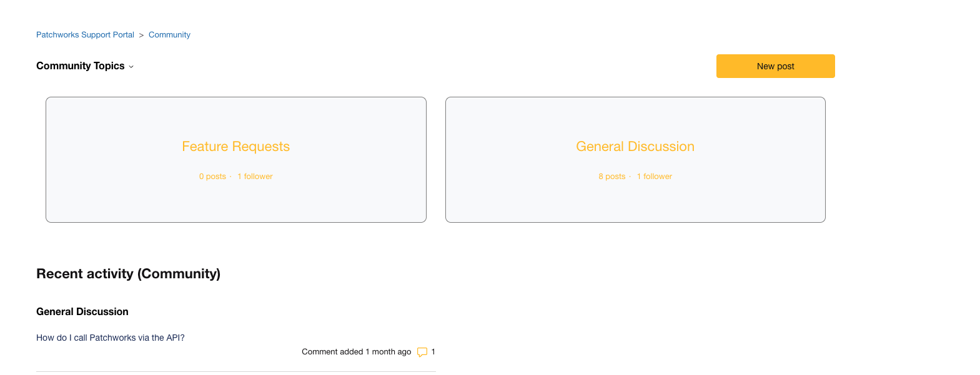Viewport: 980px width, 375px height.
Task: Click the General Discussion heading under Recent activity
Action: point(82,312)
